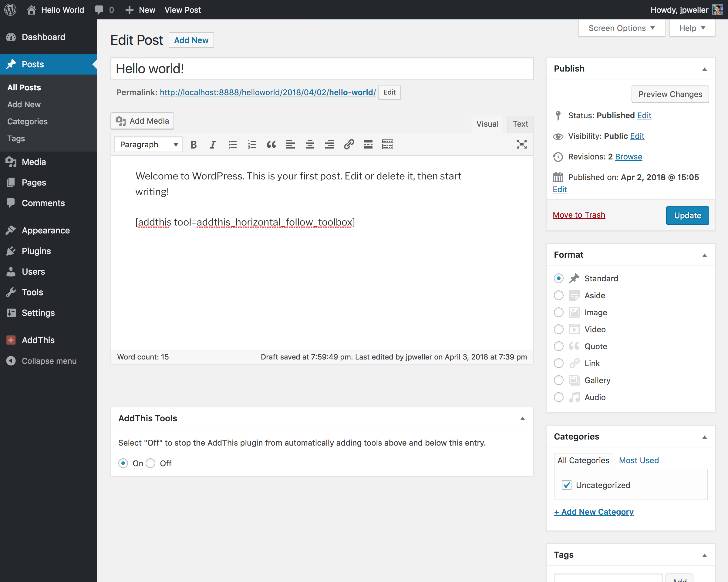Viewport: 728px width, 582px height.
Task: Click the post title input field
Action: click(322, 69)
